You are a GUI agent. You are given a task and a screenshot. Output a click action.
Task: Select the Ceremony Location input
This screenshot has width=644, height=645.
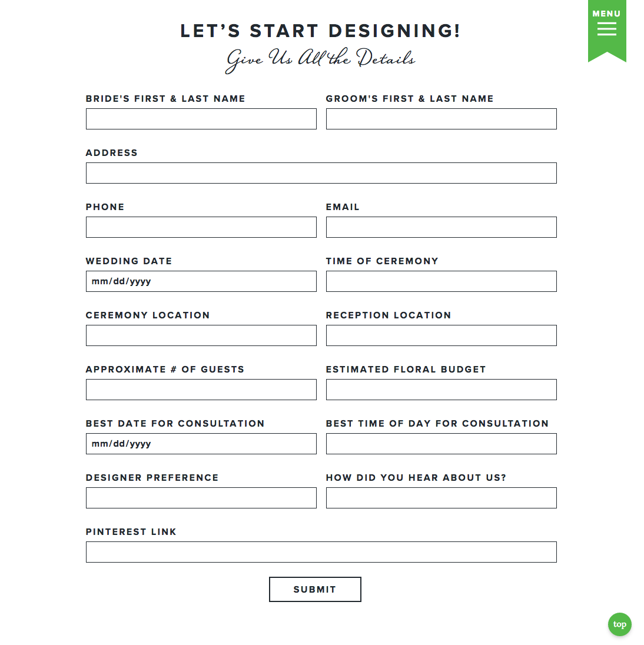[201, 335]
